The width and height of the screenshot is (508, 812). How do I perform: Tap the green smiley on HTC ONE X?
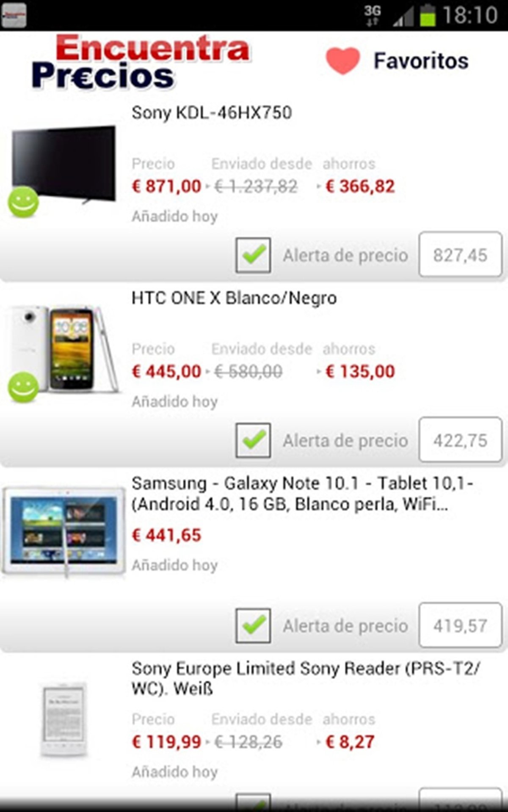[23, 387]
